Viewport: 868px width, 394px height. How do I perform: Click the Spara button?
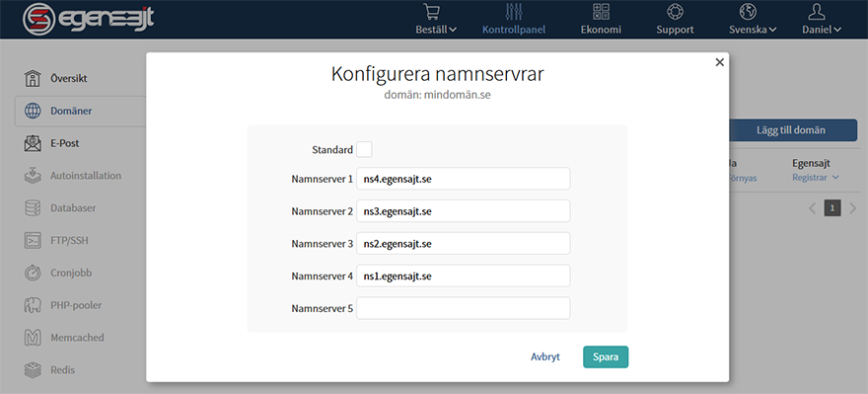click(606, 356)
